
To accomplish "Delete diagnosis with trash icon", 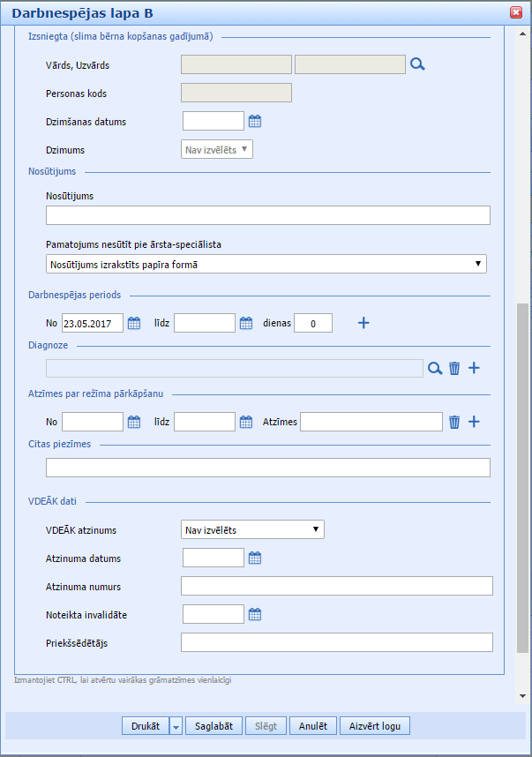I will (x=454, y=369).
